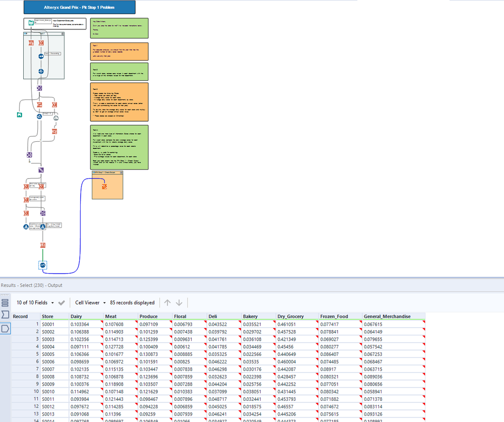Click the purple Transpose tool beneath the Task 1 container
This screenshot has width=504, height=422.
pyautogui.click(x=39, y=88)
